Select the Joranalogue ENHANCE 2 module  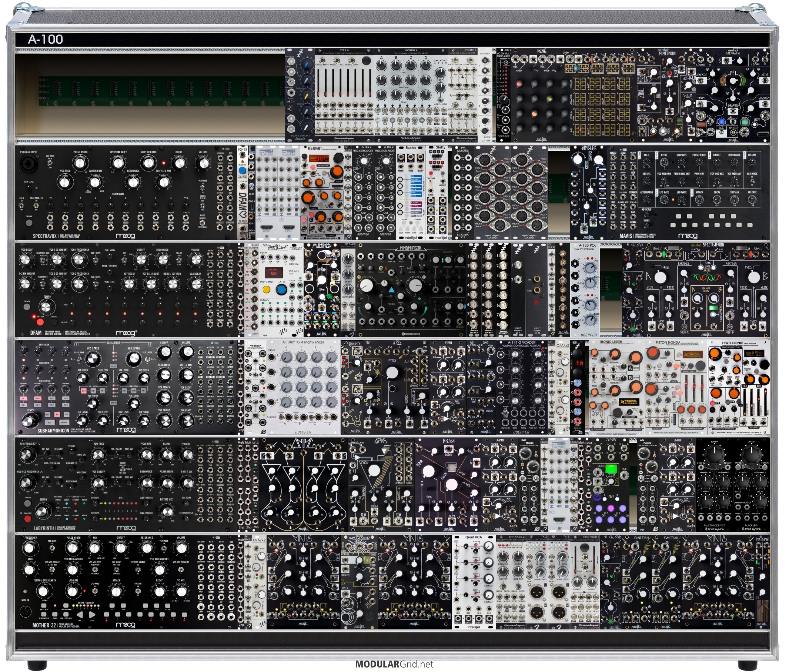(511, 582)
